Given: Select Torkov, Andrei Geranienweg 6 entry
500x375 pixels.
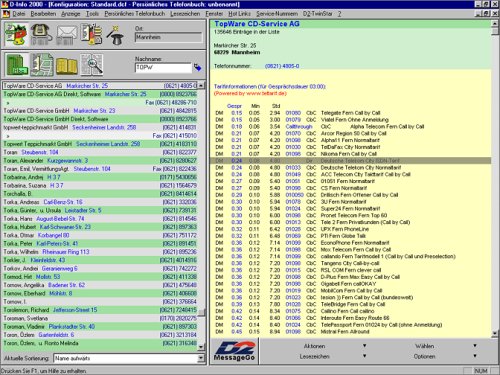Looking at the screenshot, I should [100, 268].
